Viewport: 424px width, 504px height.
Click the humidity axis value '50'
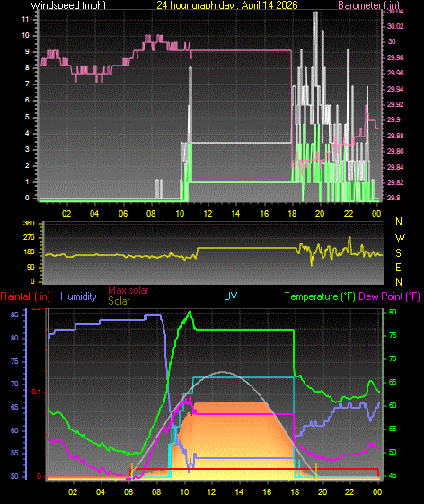pos(14,476)
